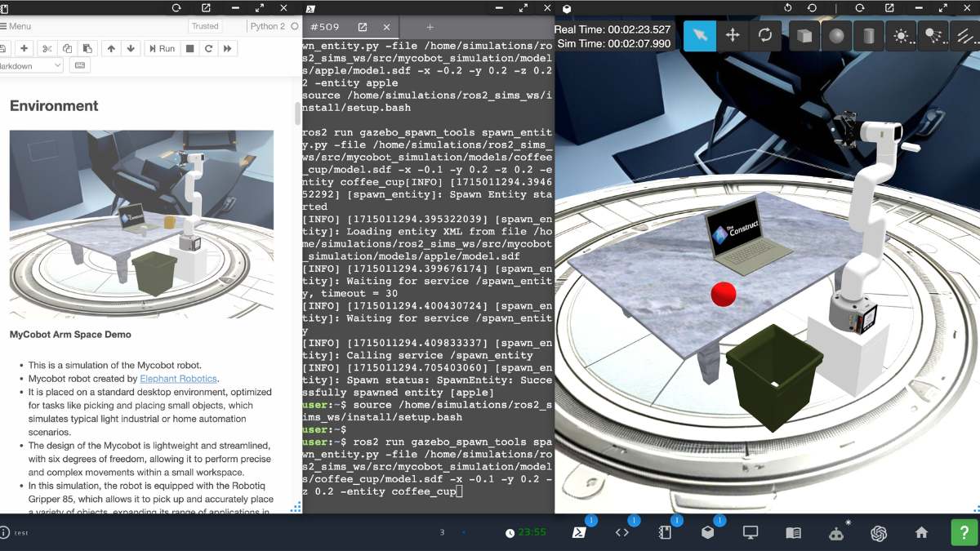Toggle the selection mode arrow tool

point(700,35)
